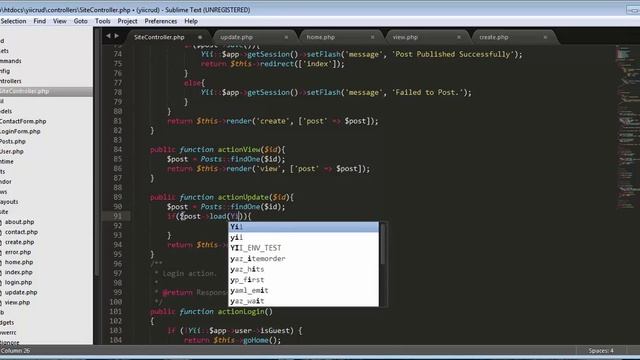Open about.php from sidebar
This screenshot has height=360, width=640.
tap(19, 222)
